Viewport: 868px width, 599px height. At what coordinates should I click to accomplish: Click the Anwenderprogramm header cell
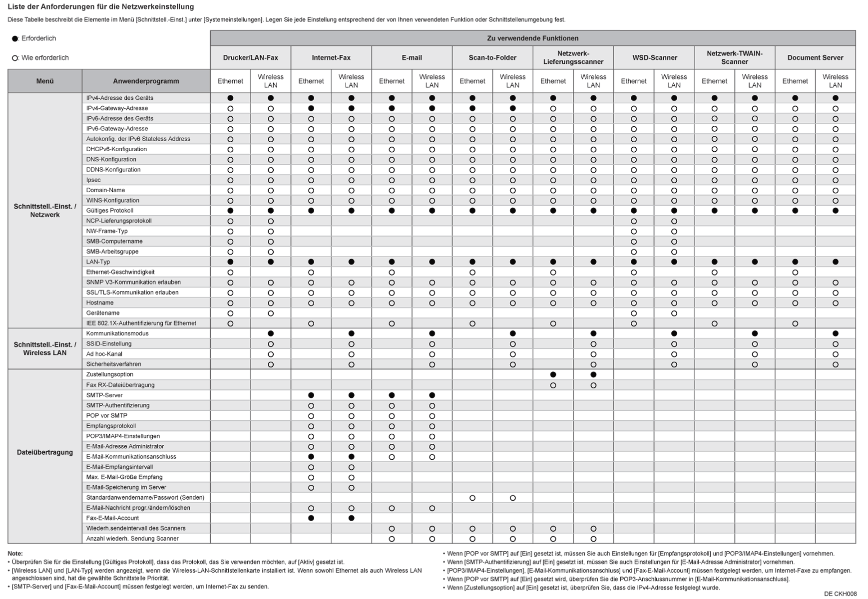pyautogui.click(x=146, y=81)
